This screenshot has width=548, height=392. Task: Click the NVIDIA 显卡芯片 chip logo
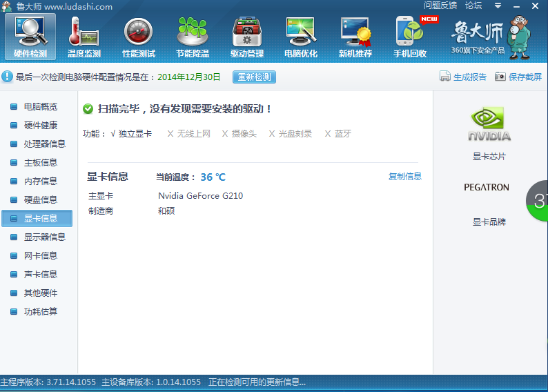click(489, 126)
